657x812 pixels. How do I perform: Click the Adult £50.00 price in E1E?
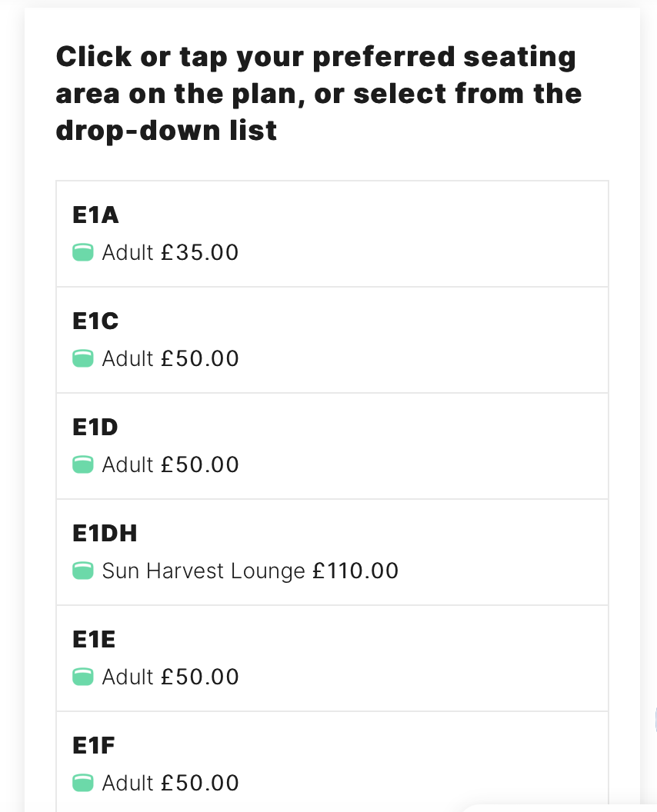[171, 677]
